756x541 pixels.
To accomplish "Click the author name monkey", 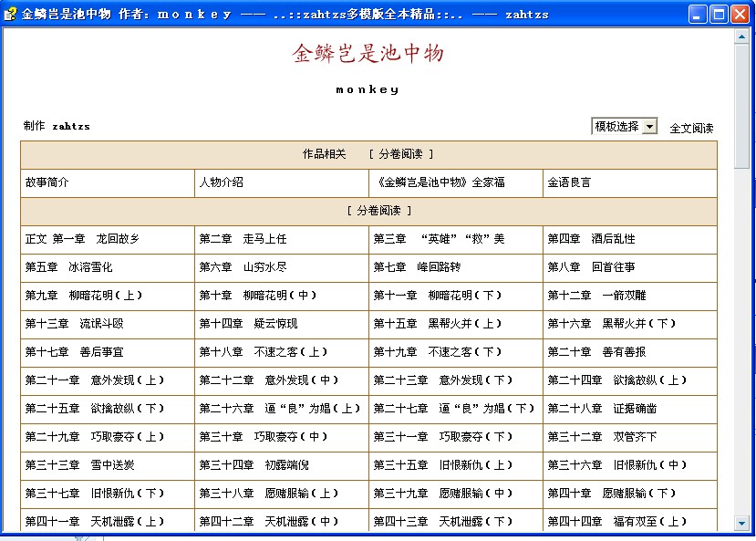I will [368, 89].
